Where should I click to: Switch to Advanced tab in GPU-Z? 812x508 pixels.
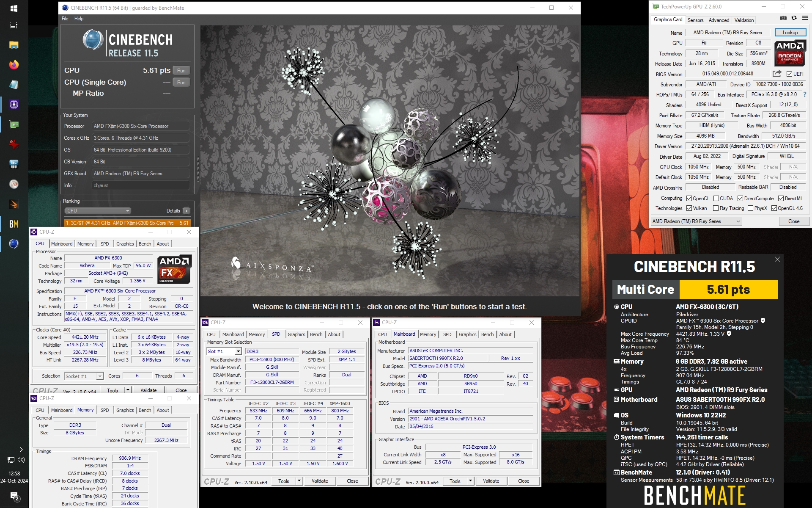[x=719, y=20]
